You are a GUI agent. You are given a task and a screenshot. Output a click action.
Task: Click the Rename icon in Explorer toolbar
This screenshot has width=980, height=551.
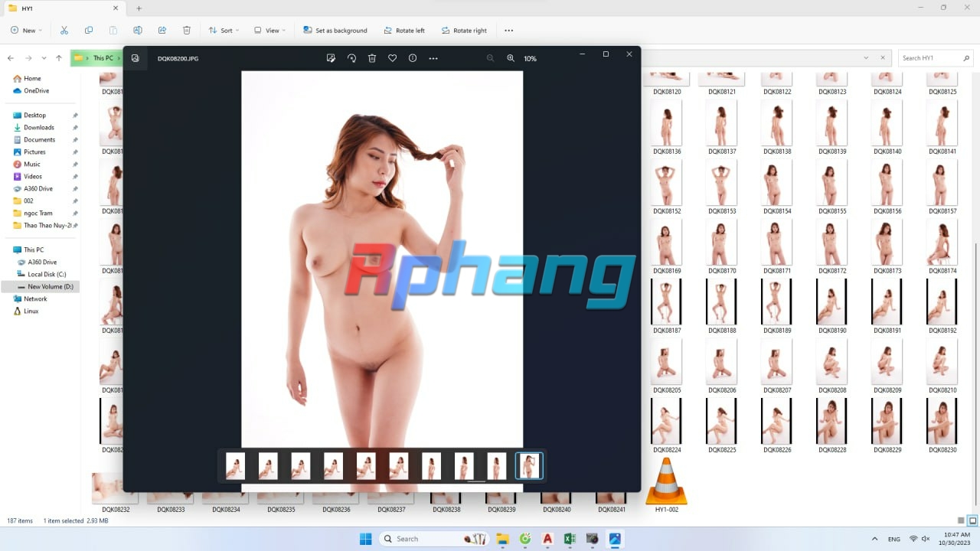click(x=138, y=31)
